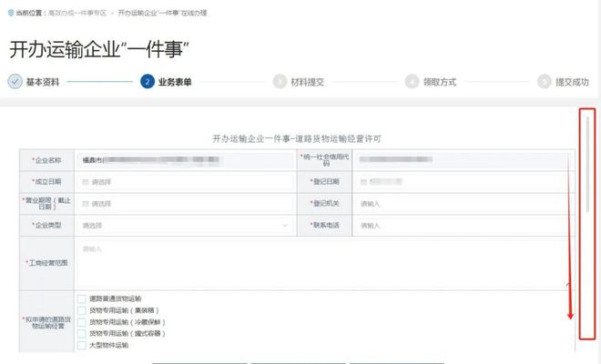Tick the 大型物件运输 checkbox
601x364 pixels.
(x=82, y=345)
